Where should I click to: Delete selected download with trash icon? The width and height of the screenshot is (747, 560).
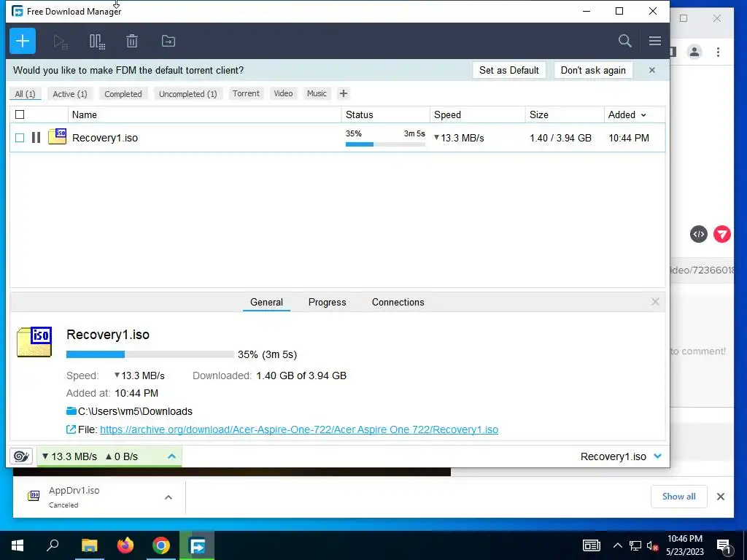click(132, 42)
